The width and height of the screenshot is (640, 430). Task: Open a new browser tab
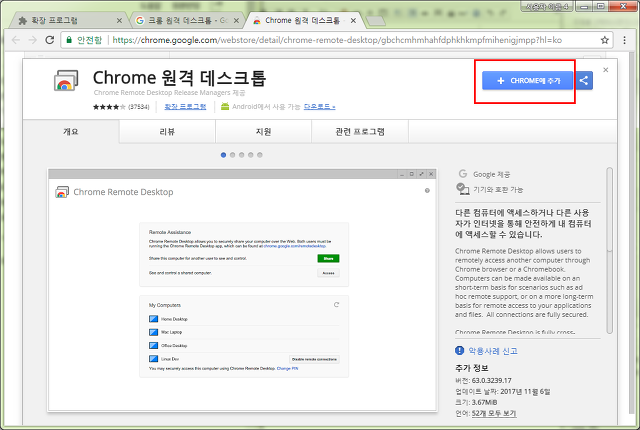click(376, 21)
